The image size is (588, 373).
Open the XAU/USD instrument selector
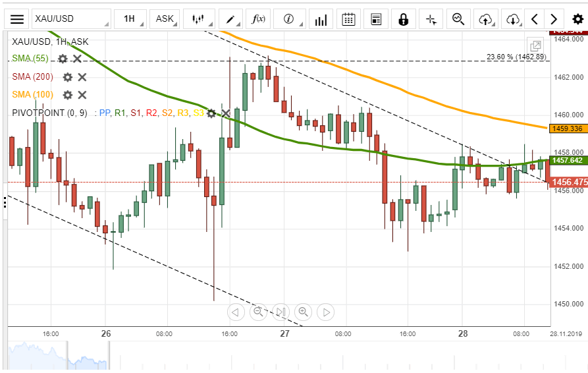click(x=71, y=18)
